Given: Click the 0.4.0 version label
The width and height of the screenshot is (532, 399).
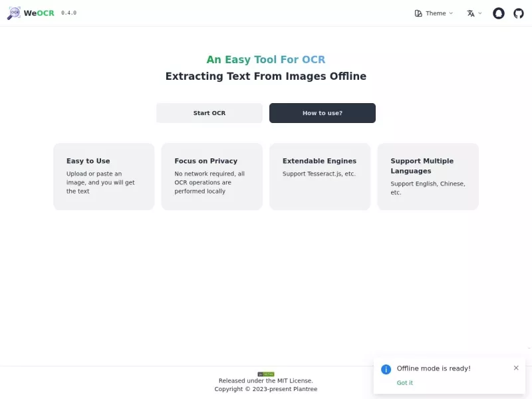Looking at the screenshot, I should (69, 13).
